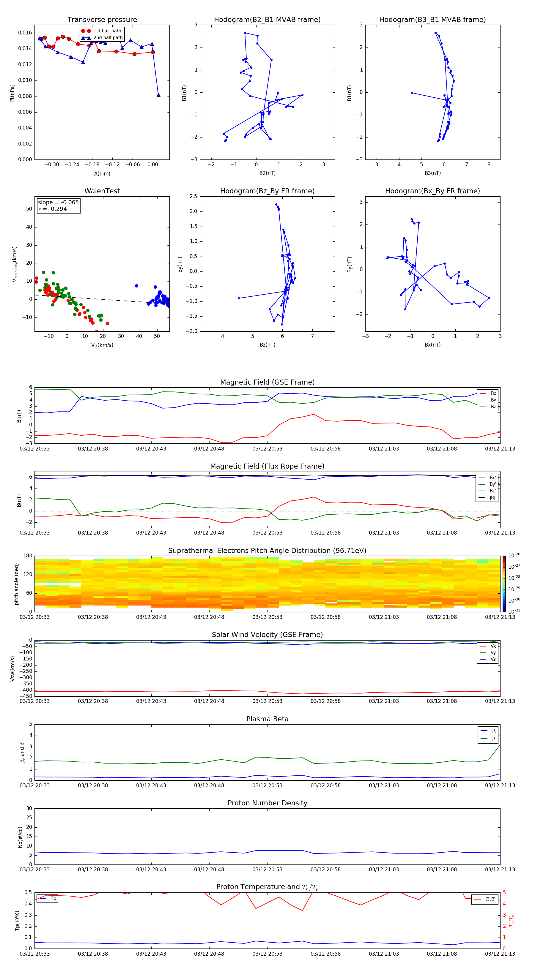Click the 'A(T·m)' x-axis label

102,173
